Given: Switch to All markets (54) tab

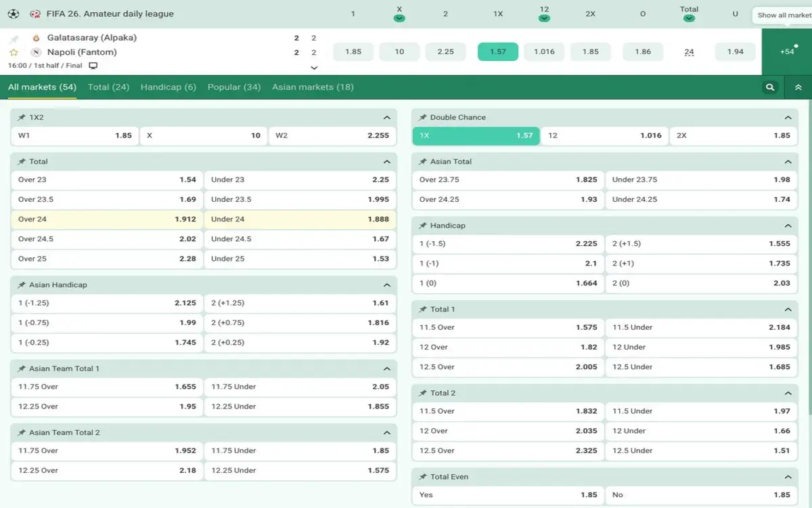Looking at the screenshot, I should 42,87.
